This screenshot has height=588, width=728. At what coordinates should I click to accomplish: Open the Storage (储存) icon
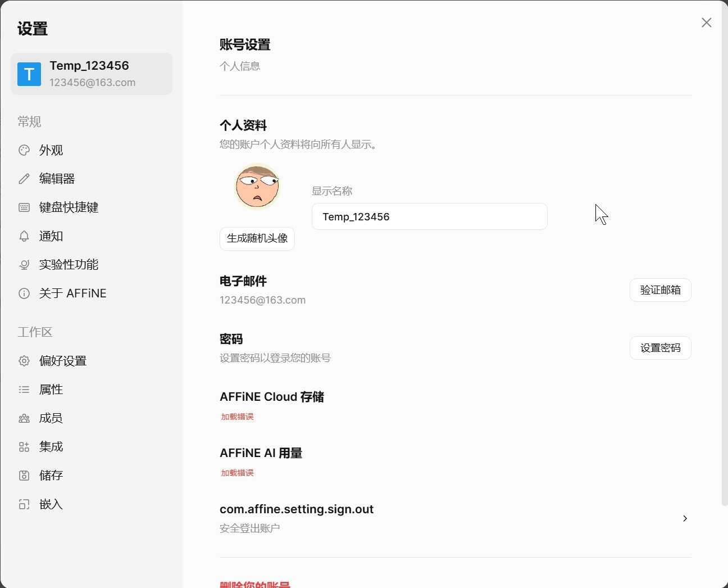[x=24, y=475]
